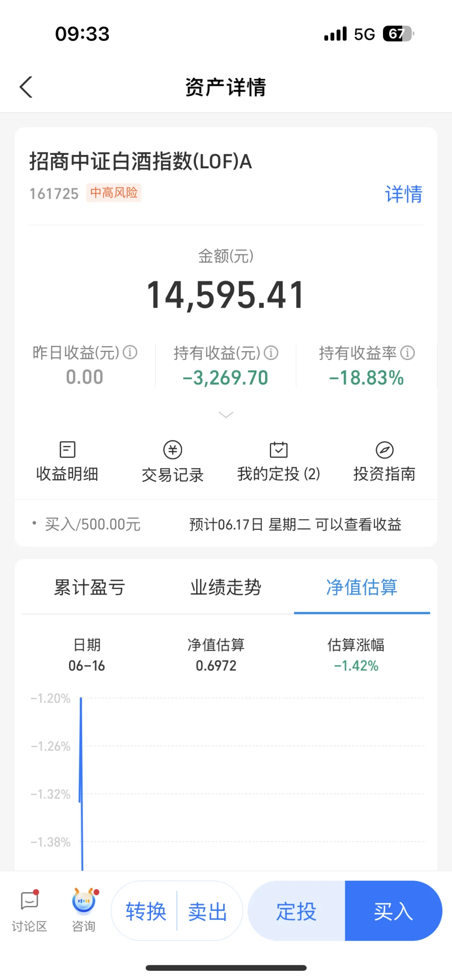Tap the holding return rate -18.83%

367,378
